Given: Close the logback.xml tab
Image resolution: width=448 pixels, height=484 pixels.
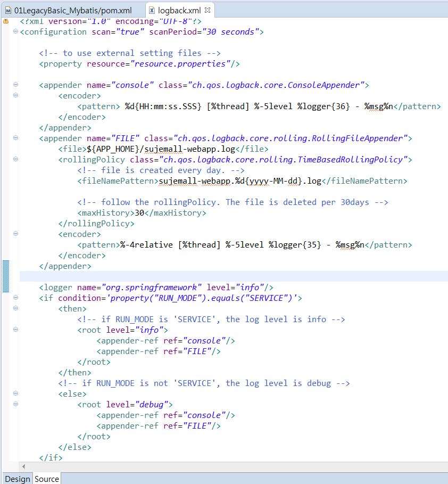Looking at the screenshot, I should [208, 10].
